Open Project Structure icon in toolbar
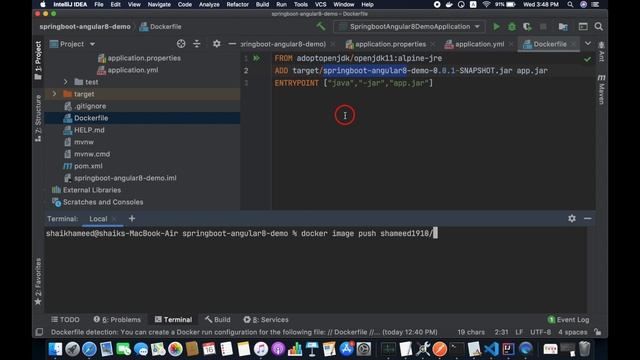Image resolution: width=640 pixels, height=360 pixels. pos(563,27)
